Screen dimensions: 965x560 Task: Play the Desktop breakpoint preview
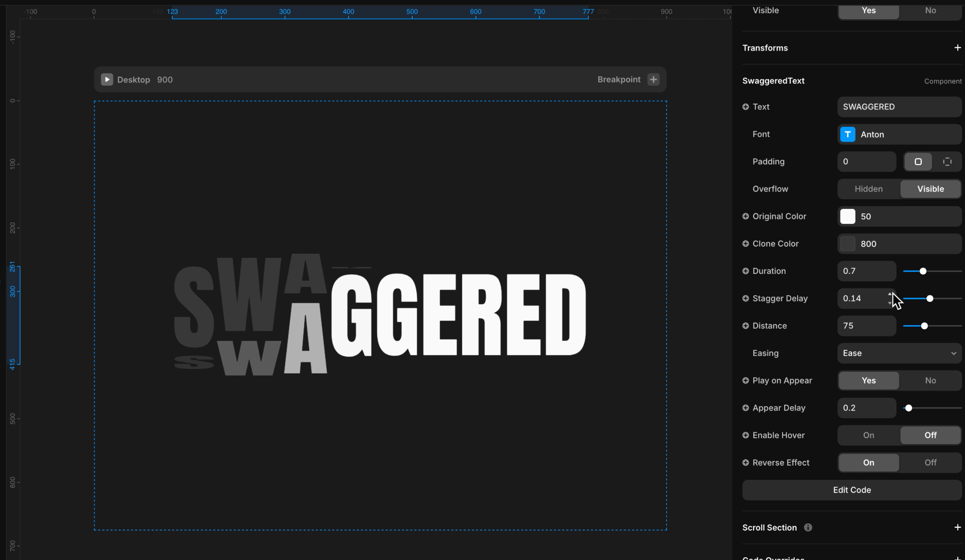(107, 80)
